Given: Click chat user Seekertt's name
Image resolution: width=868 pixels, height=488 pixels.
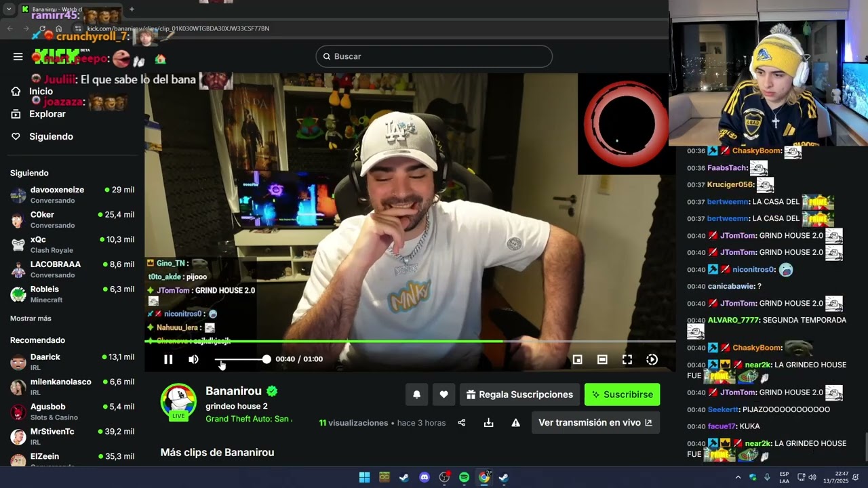Looking at the screenshot, I should click(x=723, y=409).
